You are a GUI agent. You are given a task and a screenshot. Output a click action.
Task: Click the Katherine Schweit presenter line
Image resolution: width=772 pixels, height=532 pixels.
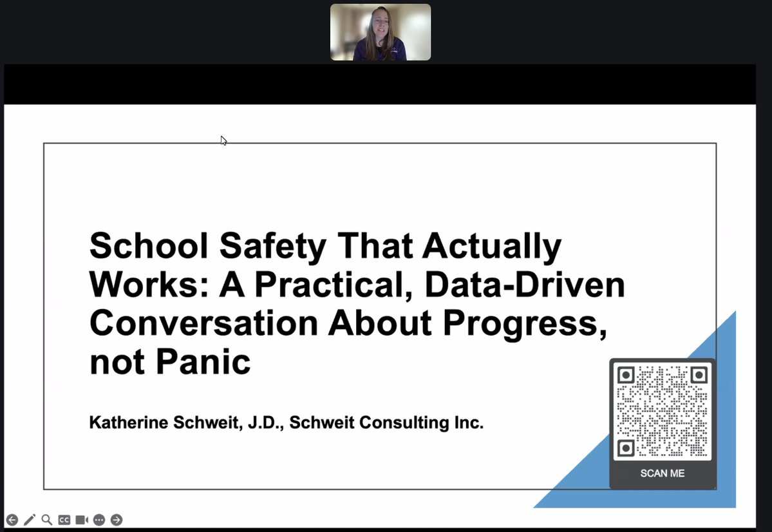(x=286, y=423)
